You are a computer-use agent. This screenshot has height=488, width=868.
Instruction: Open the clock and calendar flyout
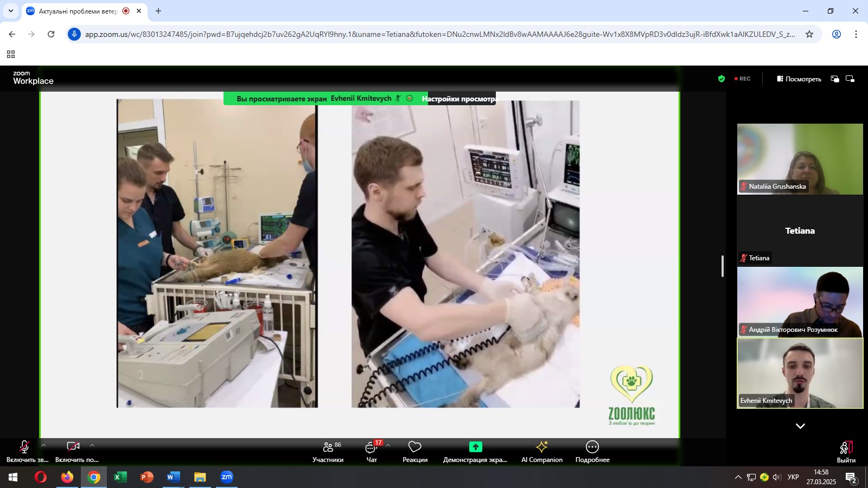click(x=821, y=477)
